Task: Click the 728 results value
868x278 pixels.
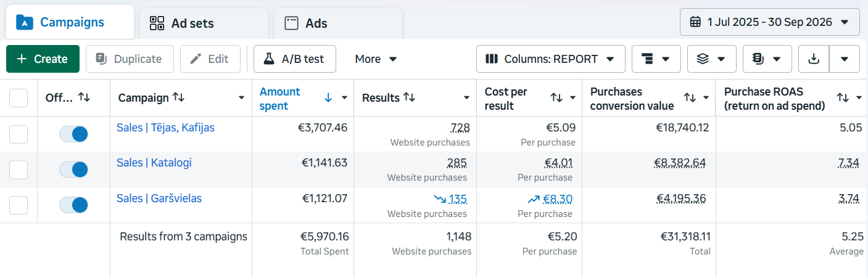Action: coord(460,128)
